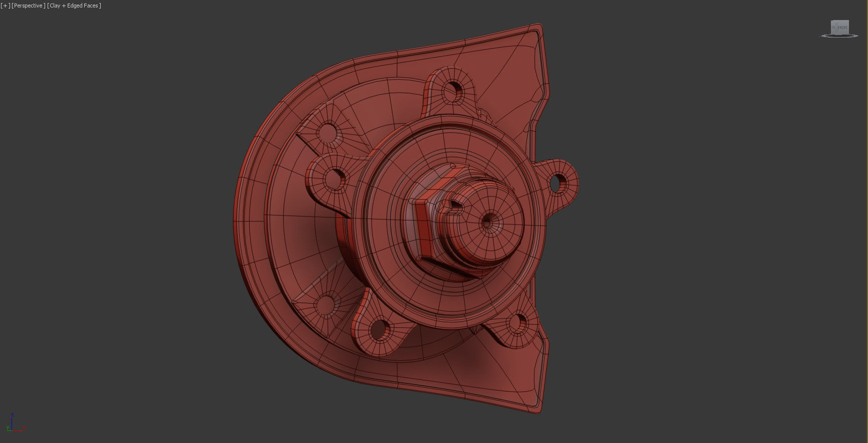868x443 pixels.
Task: Click the FRONT face of the ViewCube
Action: 842,28
